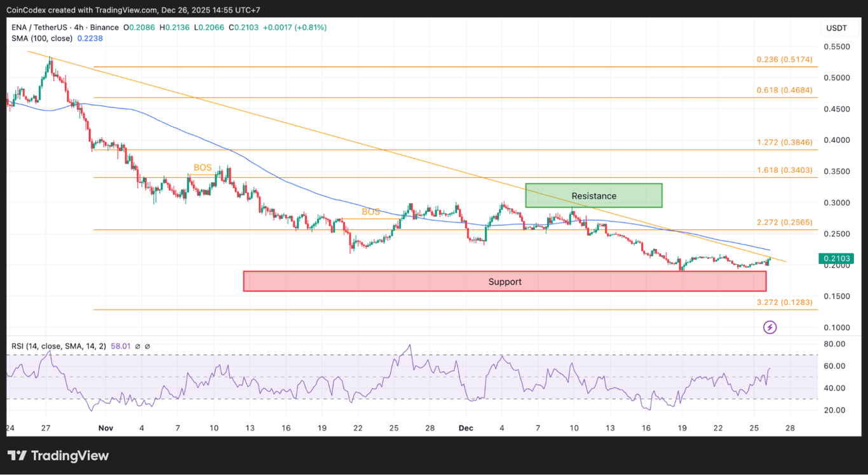Click the USDT currency label on price axis
Image resolution: width=868 pixels, height=475 pixels.
(x=837, y=27)
